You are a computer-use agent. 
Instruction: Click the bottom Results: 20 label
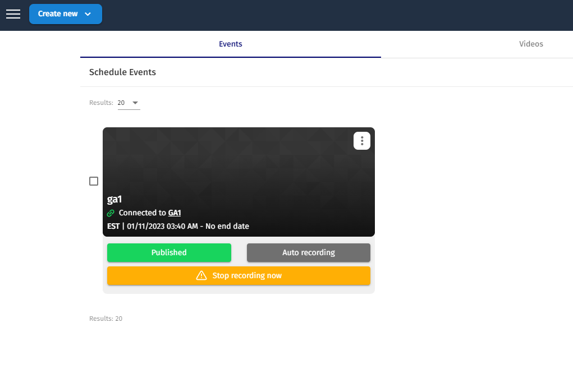click(x=106, y=319)
